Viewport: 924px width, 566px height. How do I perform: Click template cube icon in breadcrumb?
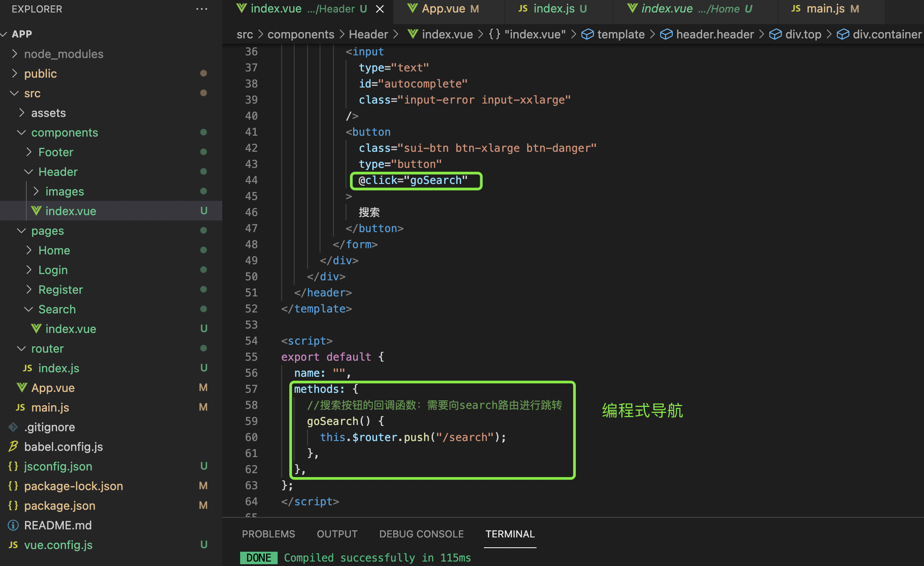[587, 34]
